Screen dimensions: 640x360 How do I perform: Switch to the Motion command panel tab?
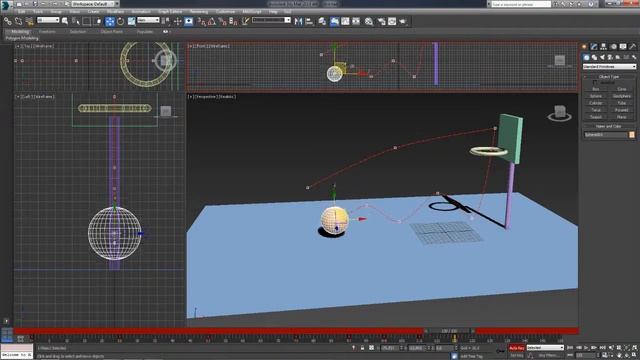(613, 47)
